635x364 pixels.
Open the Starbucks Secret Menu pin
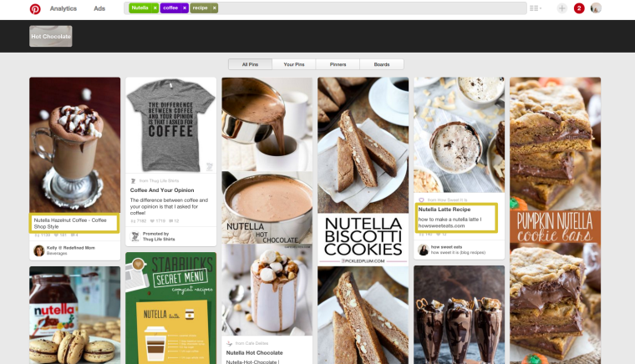click(171, 308)
